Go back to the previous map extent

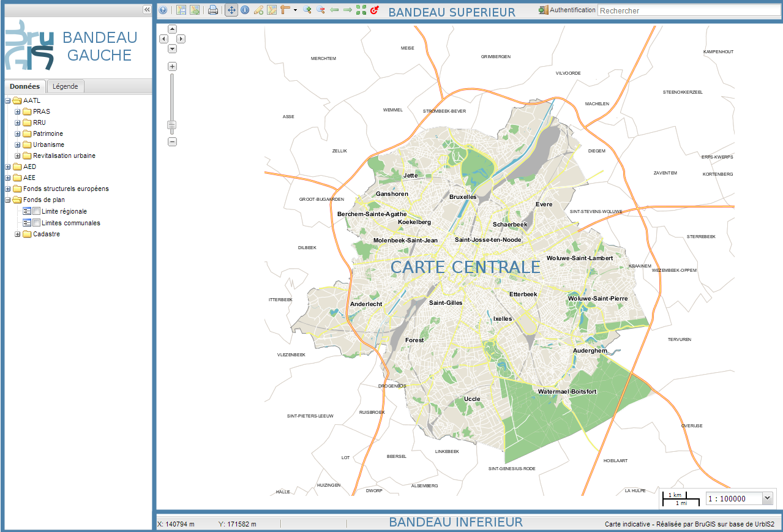334,10
